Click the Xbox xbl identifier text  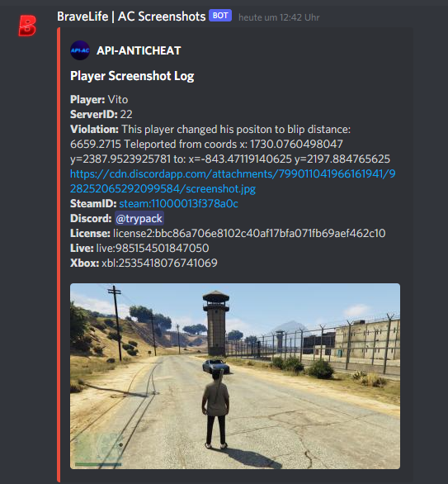point(159,263)
